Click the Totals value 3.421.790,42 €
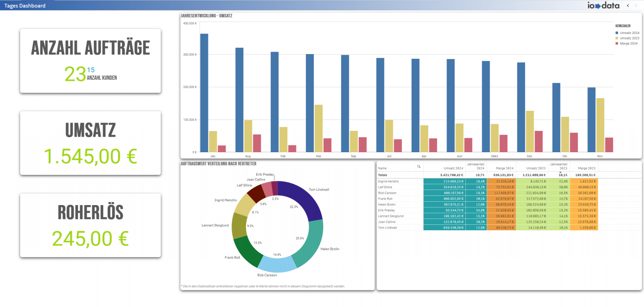Screen dimensions: 644x307 tap(452, 175)
